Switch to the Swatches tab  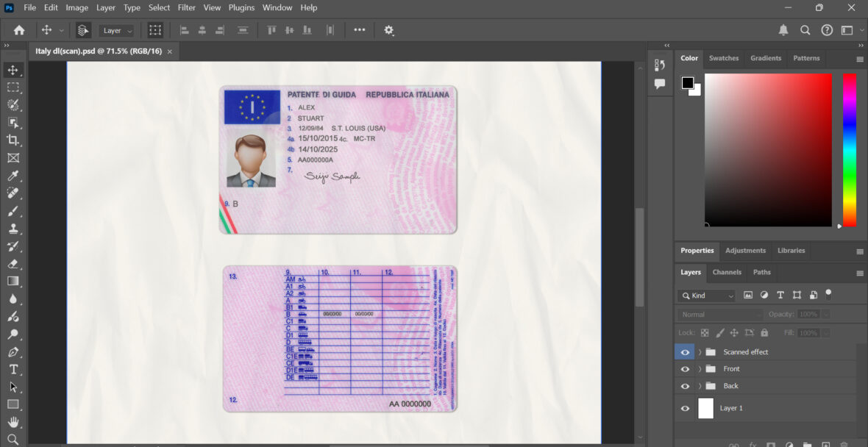(x=724, y=58)
